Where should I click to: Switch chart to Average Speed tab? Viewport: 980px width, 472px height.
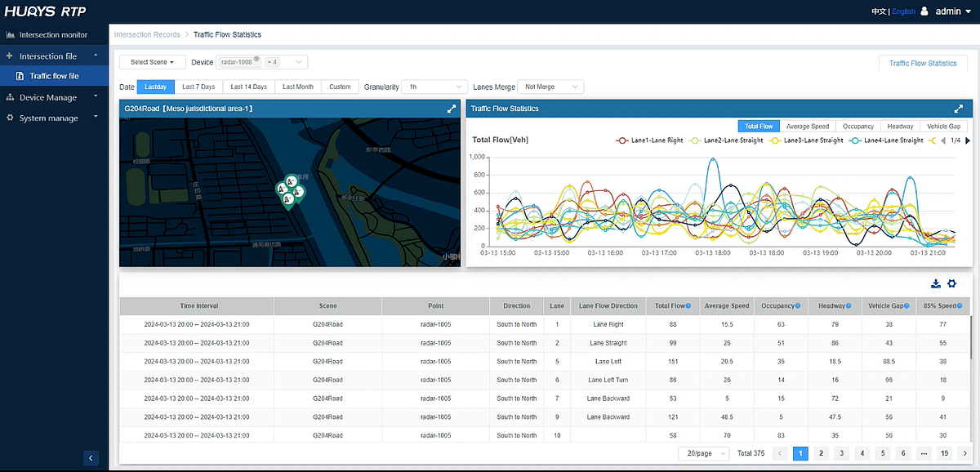(807, 127)
